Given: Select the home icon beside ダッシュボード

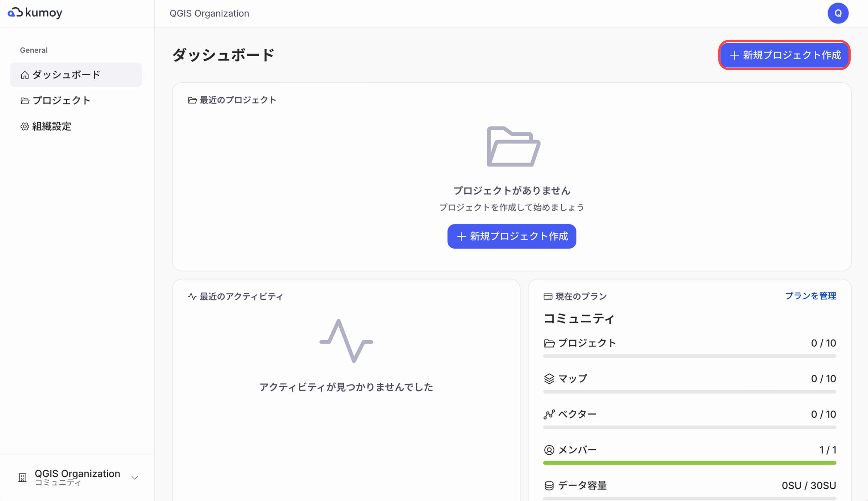Looking at the screenshot, I should click(x=24, y=75).
